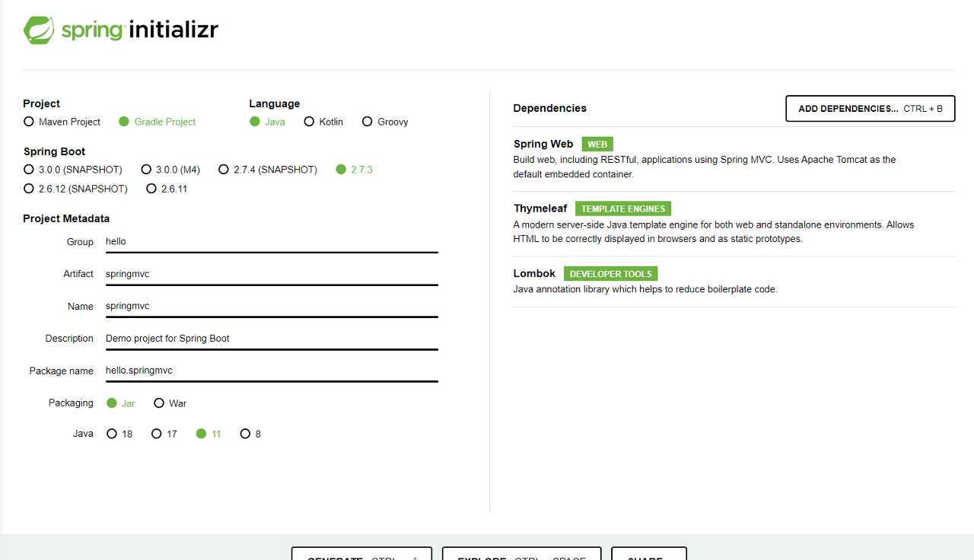The image size is (974, 560).
Task: Click the Dependencies section heading
Action: point(550,108)
